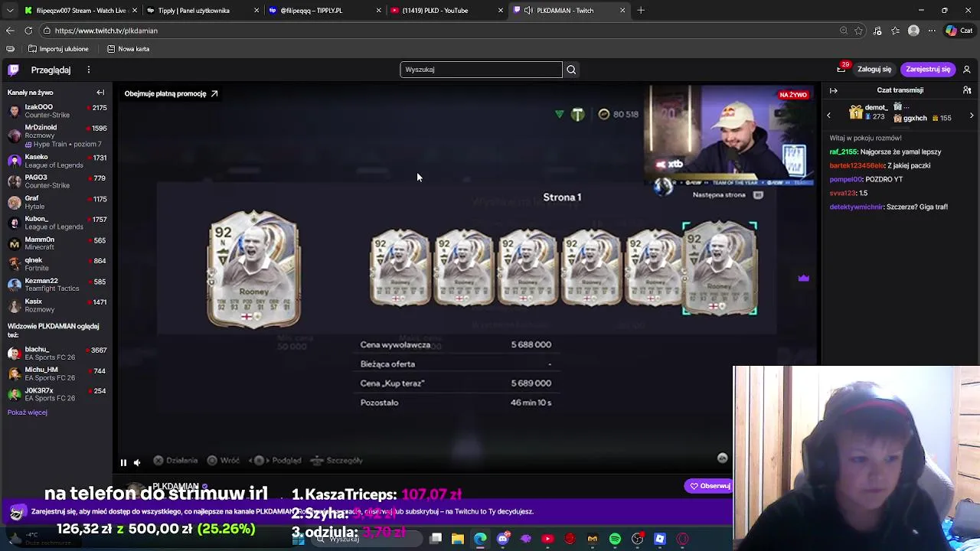Add page to favorites star icon

858,31
